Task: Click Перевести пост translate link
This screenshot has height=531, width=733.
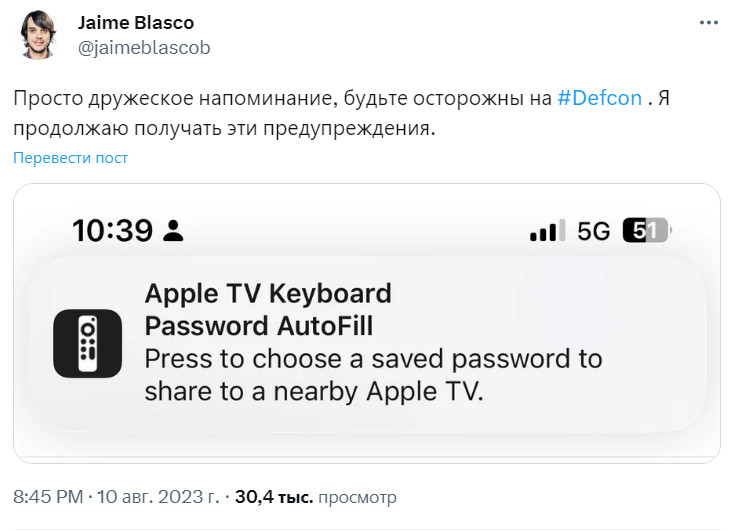Action: [x=70, y=158]
